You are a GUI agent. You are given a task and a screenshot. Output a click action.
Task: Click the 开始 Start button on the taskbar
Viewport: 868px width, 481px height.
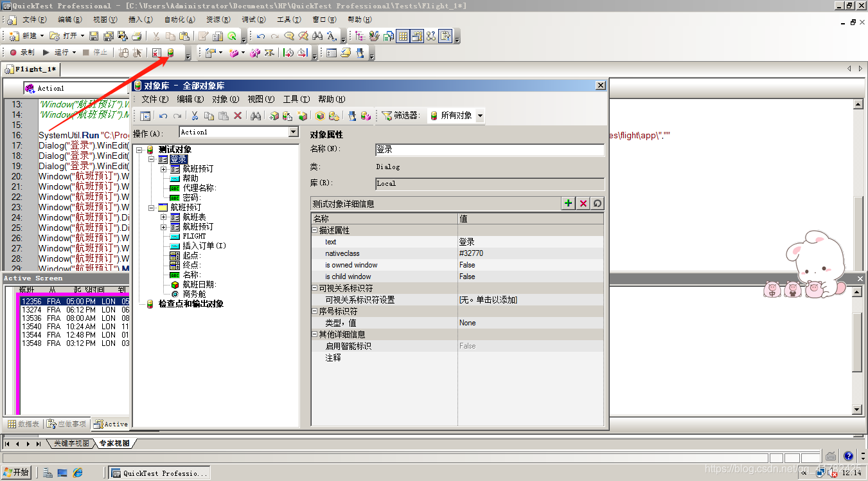pyautogui.click(x=15, y=472)
